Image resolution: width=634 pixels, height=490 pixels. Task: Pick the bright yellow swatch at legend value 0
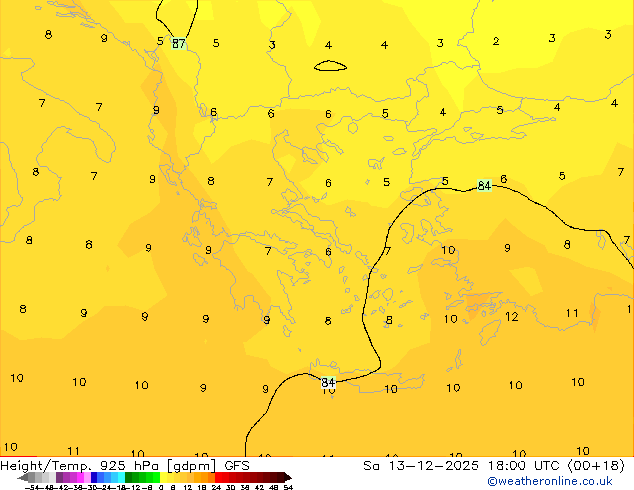pyautogui.click(x=163, y=477)
